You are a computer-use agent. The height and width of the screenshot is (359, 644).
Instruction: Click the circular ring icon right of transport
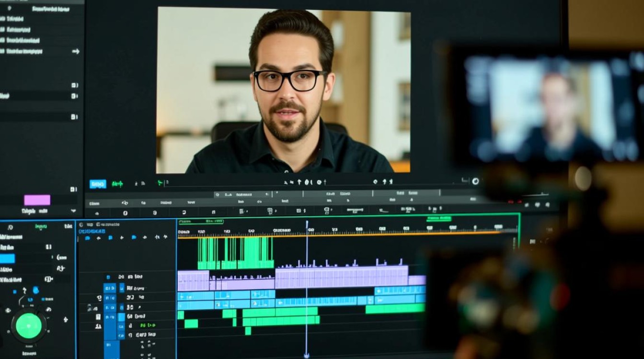(475, 181)
